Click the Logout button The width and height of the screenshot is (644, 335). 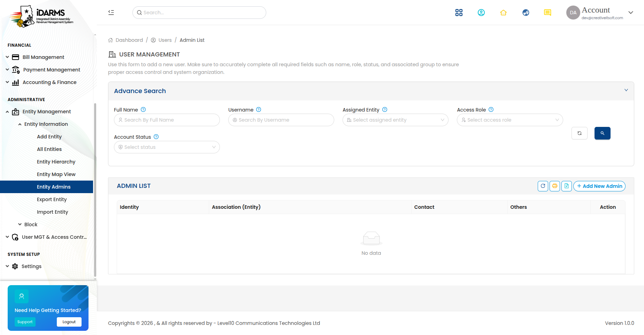[x=69, y=322]
